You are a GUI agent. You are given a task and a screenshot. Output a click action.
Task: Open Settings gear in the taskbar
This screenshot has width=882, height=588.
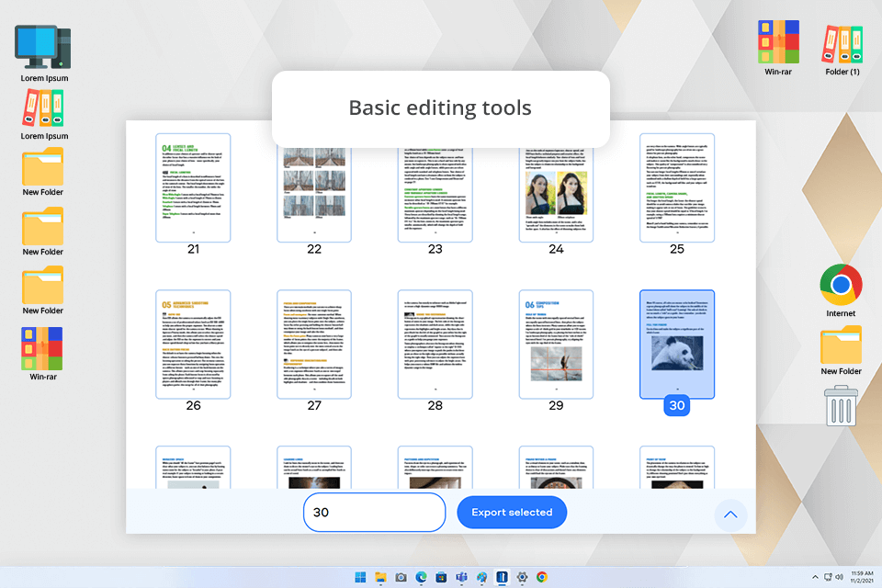[x=522, y=577]
